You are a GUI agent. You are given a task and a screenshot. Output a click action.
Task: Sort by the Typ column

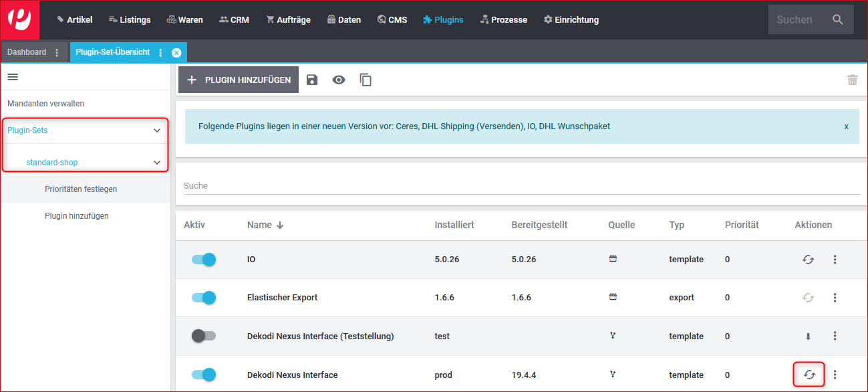click(677, 225)
